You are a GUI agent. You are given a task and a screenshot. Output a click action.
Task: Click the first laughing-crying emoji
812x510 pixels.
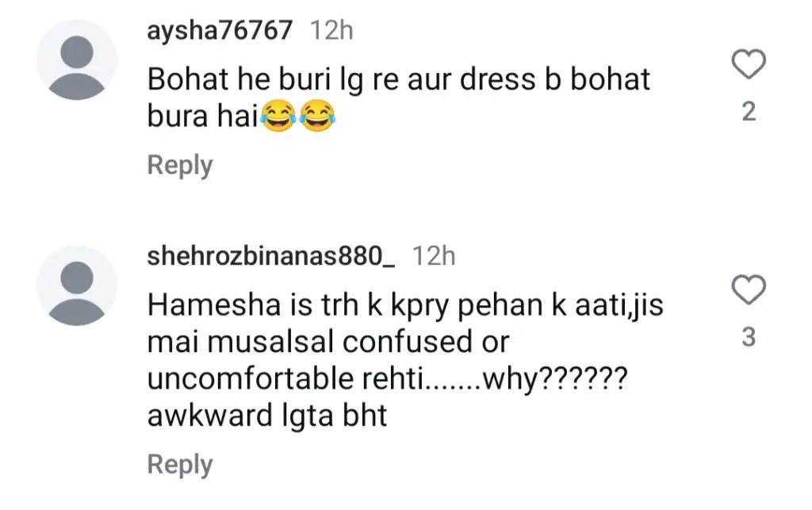pos(277,118)
